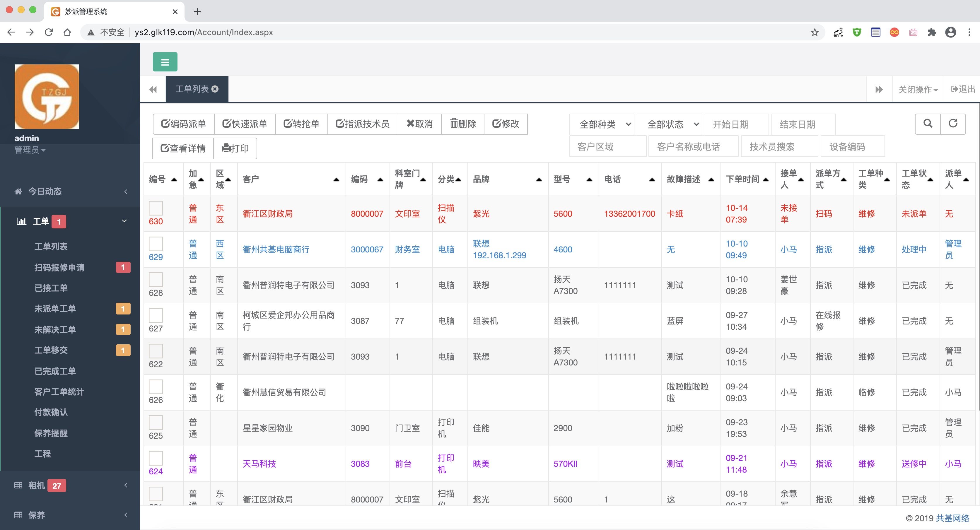Bookmark page using the star icon
980x530 pixels.
pyautogui.click(x=814, y=32)
